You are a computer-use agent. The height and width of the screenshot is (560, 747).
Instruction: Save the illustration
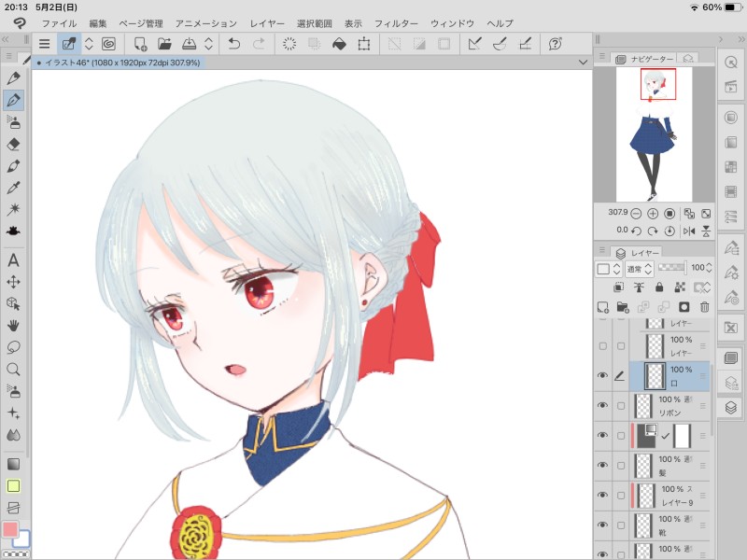pos(190,44)
